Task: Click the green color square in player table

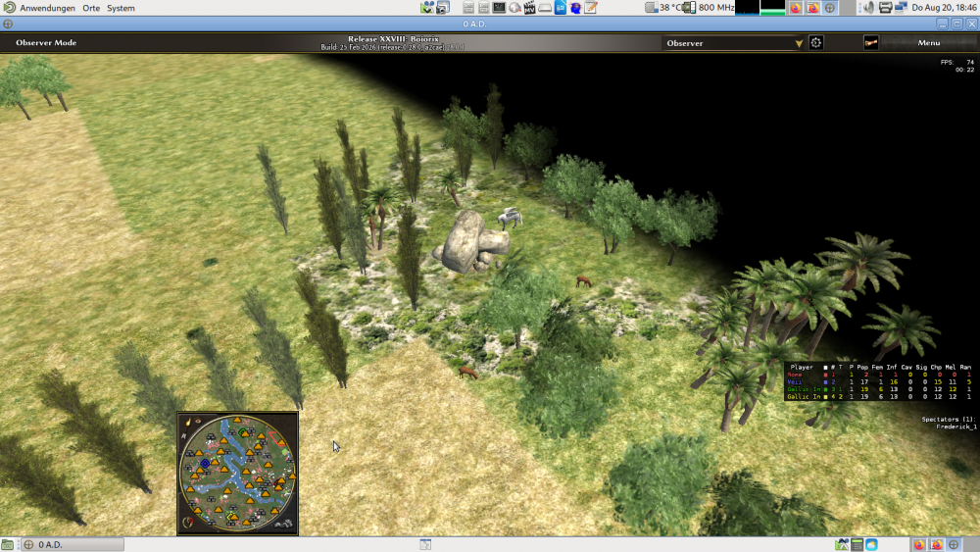Action: tap(825, 389)
